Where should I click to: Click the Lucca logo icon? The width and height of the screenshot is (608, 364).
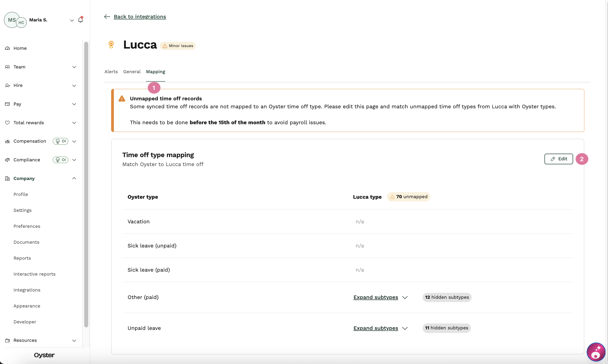[x=111, y=45]
